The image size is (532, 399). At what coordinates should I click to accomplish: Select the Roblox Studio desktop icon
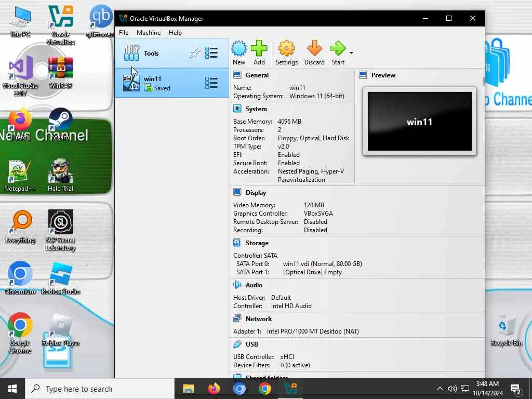point(61,278)
